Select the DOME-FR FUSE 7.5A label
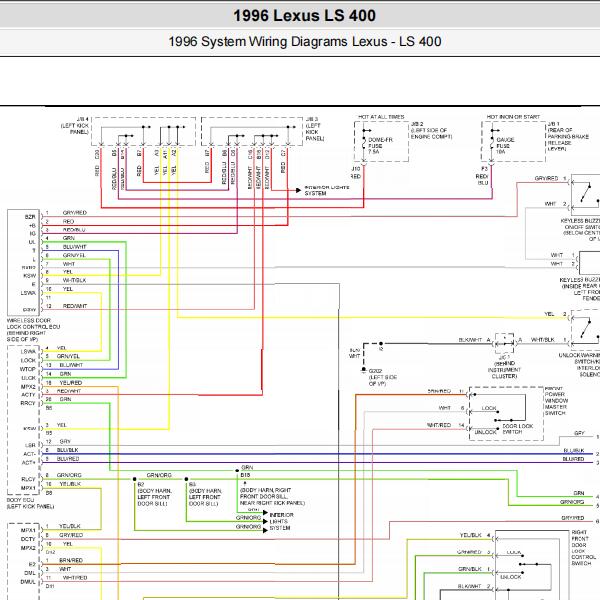 coord(380,146)
